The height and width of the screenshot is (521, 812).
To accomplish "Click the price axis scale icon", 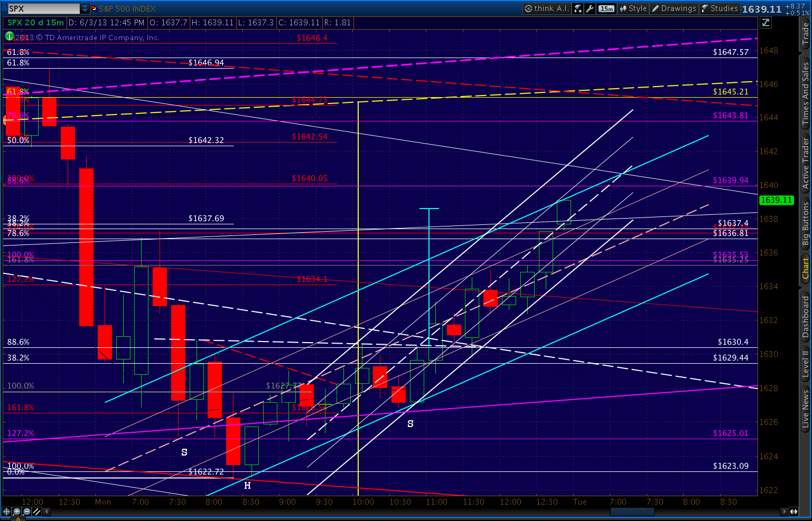I will [766, 22].
